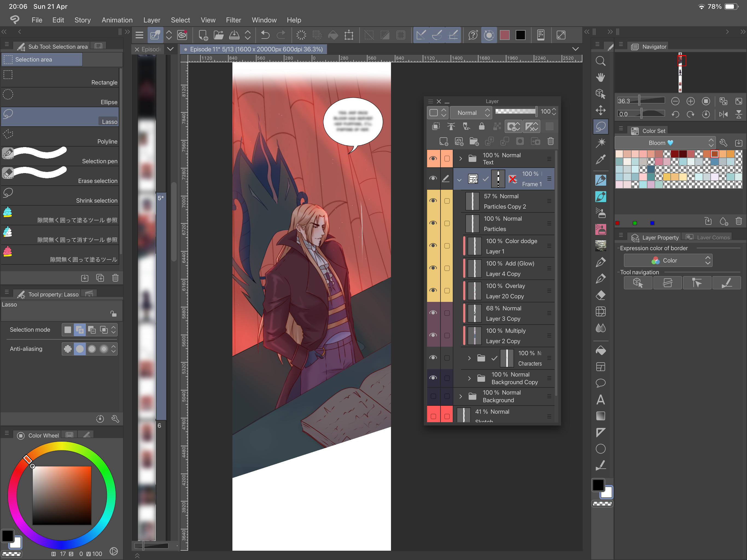Open the blending mode Normal dropdown

click(471, 112)
